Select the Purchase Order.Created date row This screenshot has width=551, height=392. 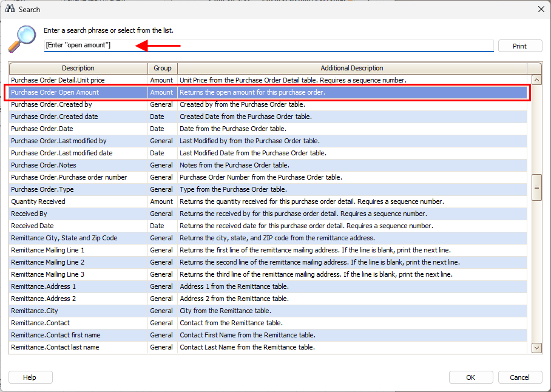[268, 117]
